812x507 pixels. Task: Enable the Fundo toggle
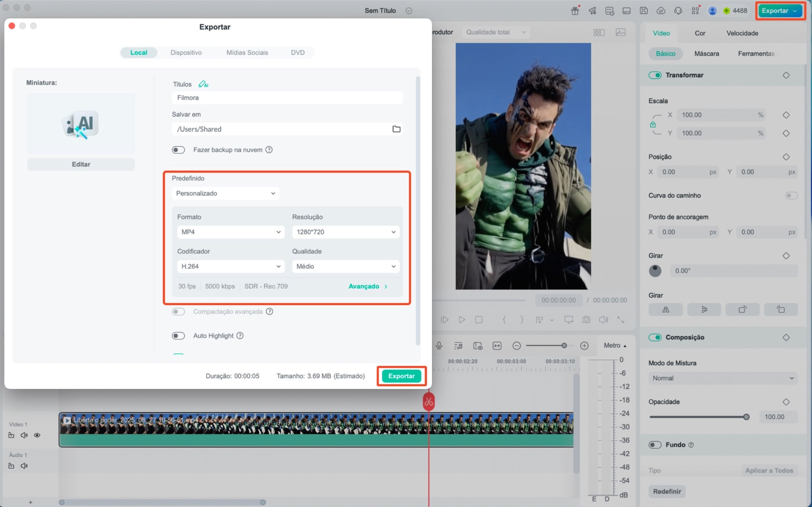tap(655, 445)
